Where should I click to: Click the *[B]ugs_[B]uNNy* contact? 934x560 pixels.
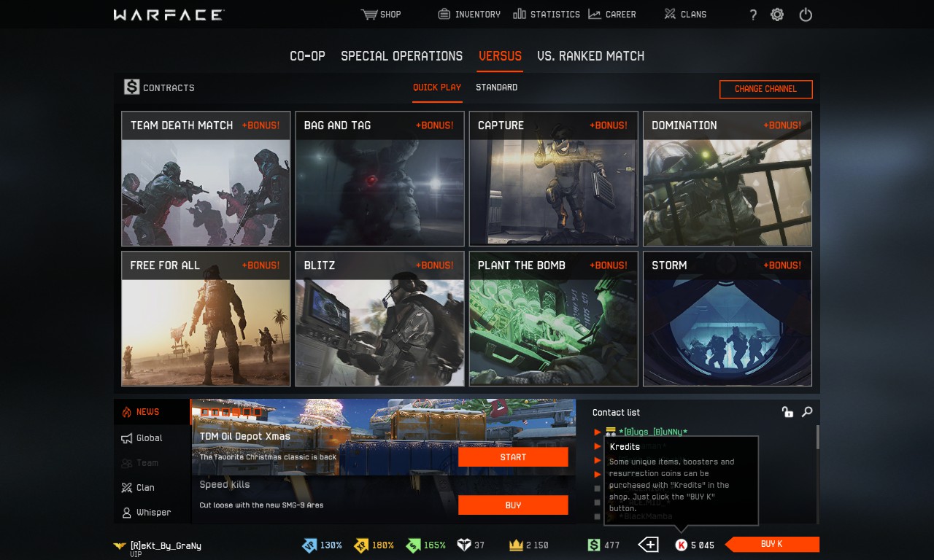[653, 432]
